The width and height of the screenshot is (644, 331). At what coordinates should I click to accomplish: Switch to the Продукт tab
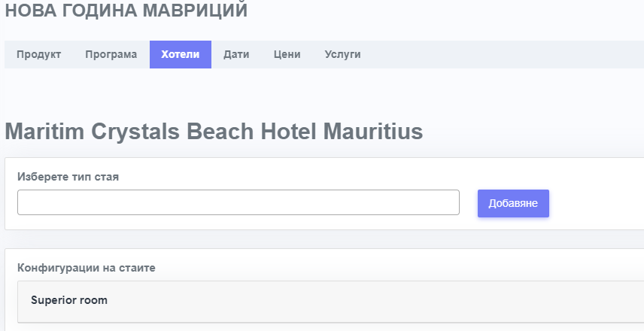point(38,55)
